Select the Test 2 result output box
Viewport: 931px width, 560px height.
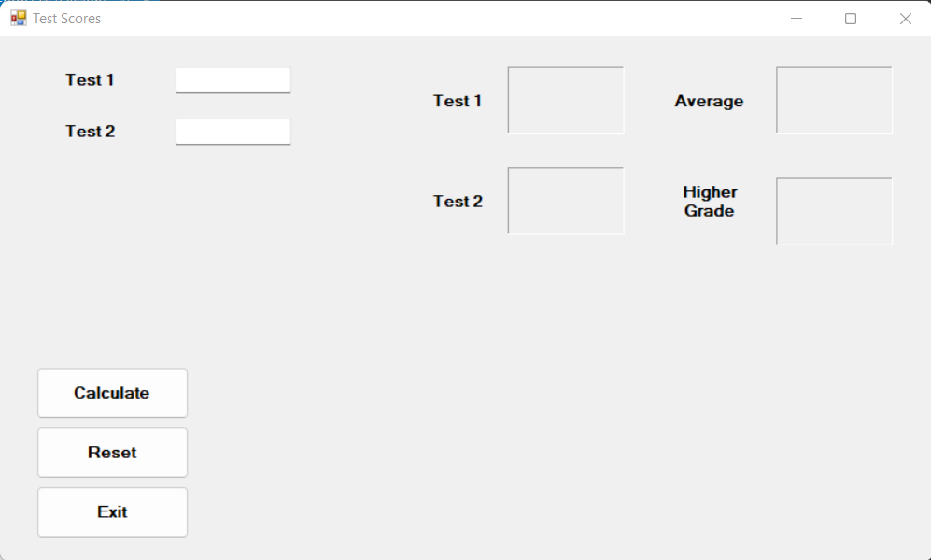click(566, 201)
